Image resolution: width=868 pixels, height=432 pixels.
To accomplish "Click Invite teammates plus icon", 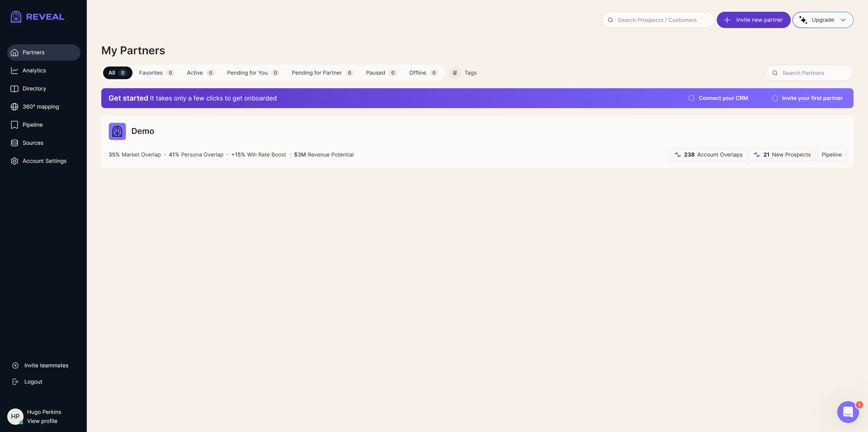I will click(16, 366).
